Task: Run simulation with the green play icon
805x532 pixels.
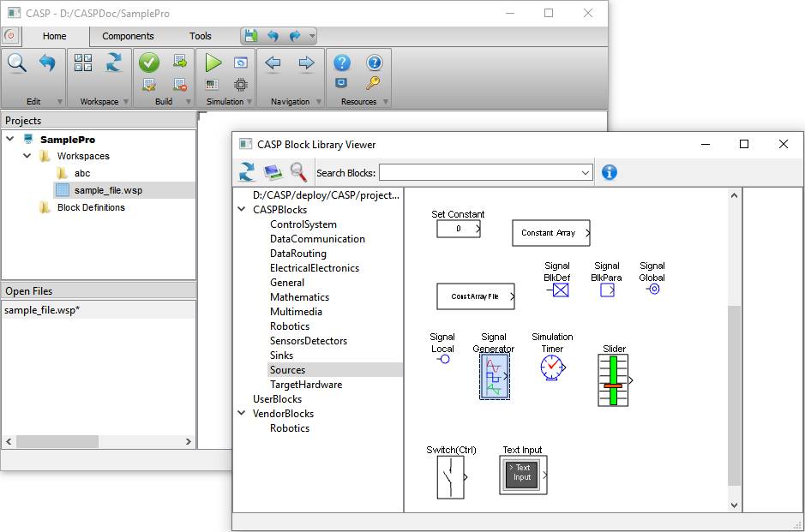Action: click(x=213, y=63)
